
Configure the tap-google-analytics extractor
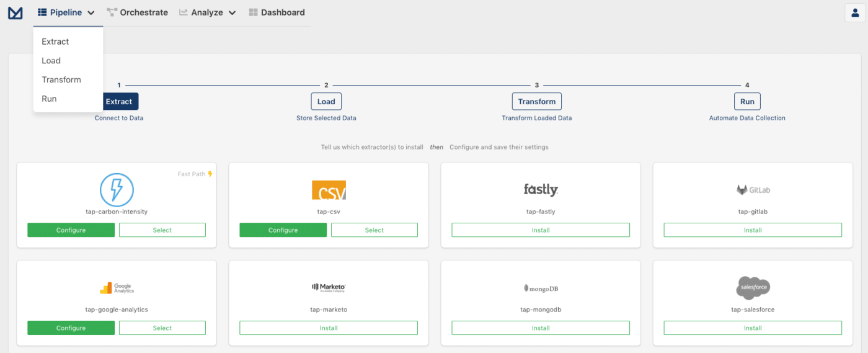71,328
